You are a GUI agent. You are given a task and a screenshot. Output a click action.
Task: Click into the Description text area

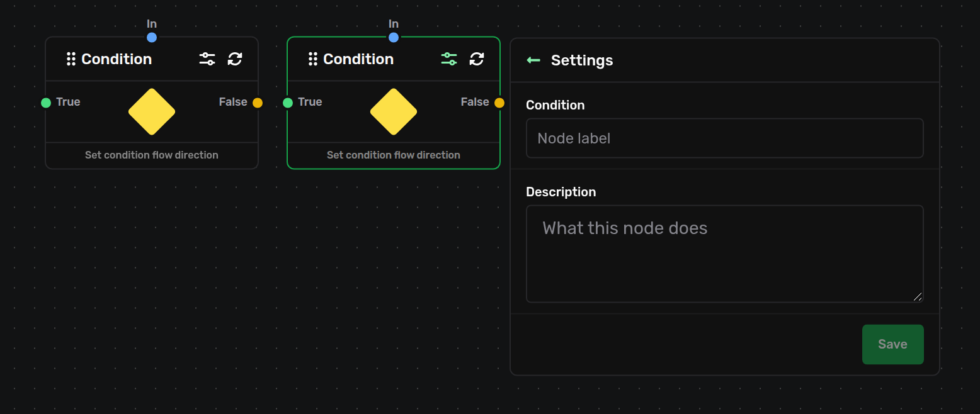pyautogui.click(x=725, y=254)
